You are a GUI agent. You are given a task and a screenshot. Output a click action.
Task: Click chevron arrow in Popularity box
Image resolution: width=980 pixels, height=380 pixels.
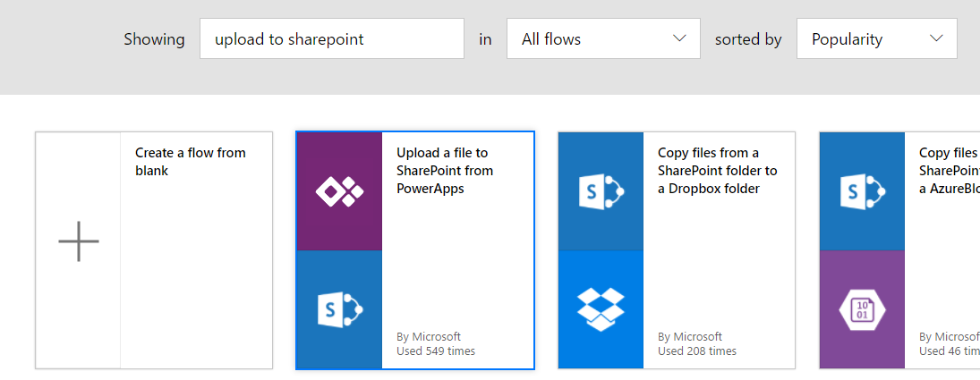click(x=936, y=38)
